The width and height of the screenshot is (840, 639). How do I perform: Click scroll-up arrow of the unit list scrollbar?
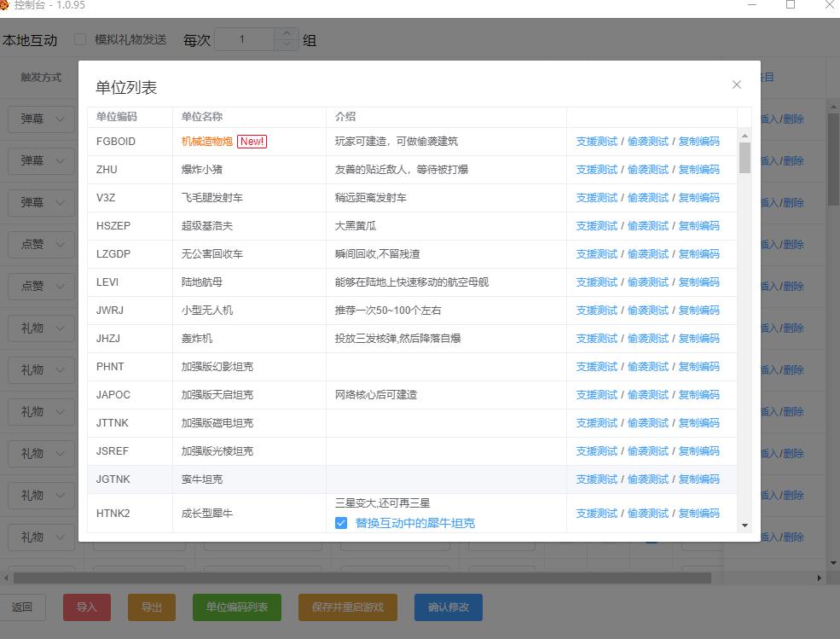pos(744,136)
